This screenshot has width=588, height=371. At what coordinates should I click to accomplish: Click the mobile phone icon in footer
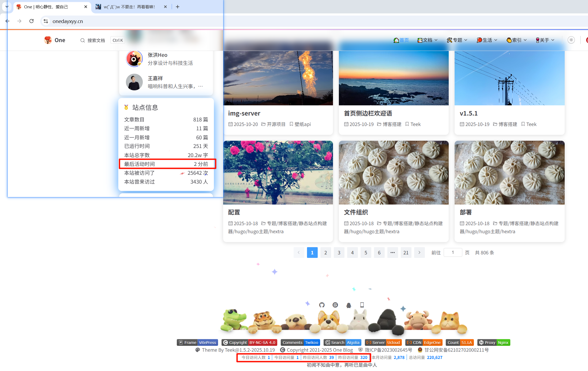(x=362, y=305)
